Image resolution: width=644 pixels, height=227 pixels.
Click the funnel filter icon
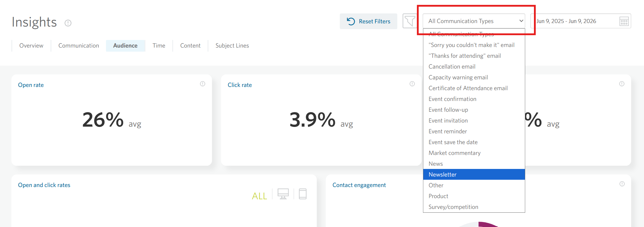(410, 21)
